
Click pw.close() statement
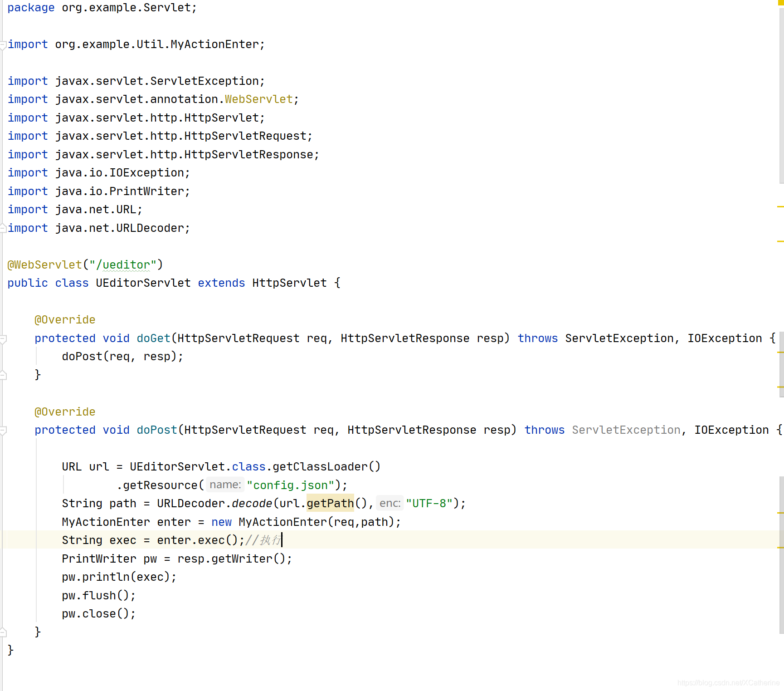coord(99,614)
